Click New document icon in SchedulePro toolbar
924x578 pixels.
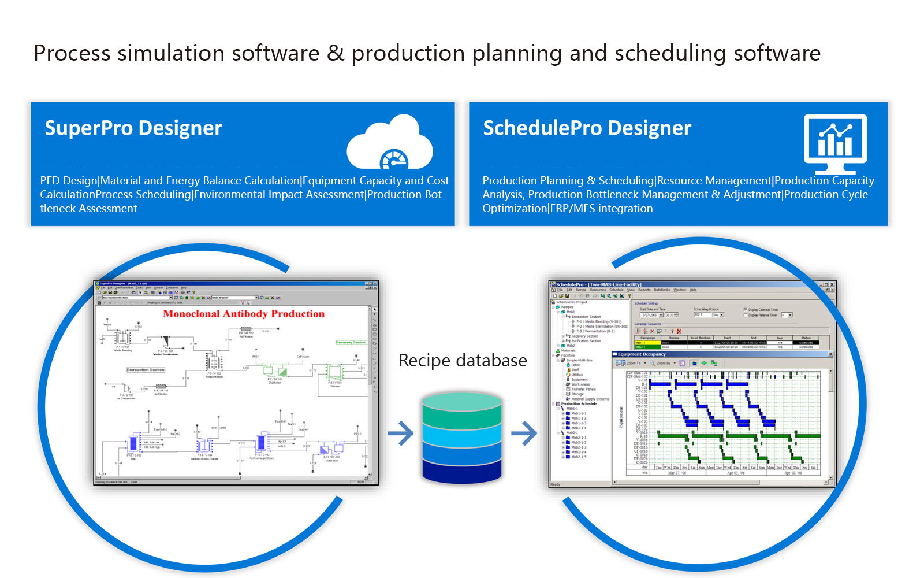(555, 296)
